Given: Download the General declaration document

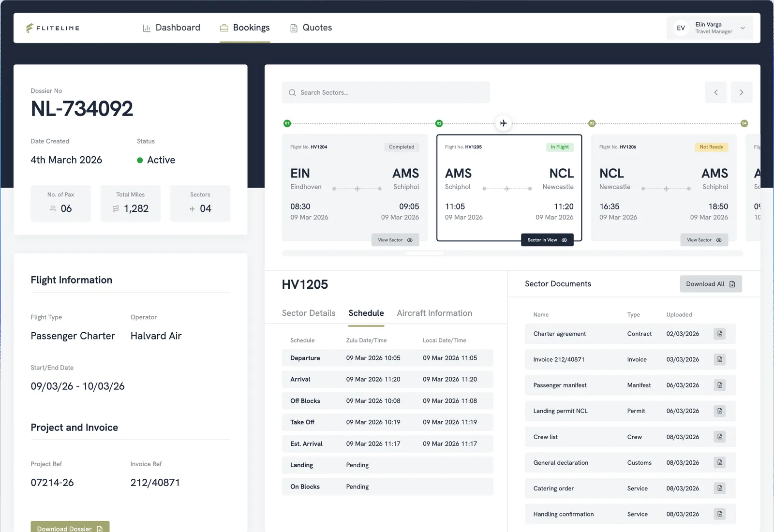Looking at the screenshot, I should click(720, 462).
